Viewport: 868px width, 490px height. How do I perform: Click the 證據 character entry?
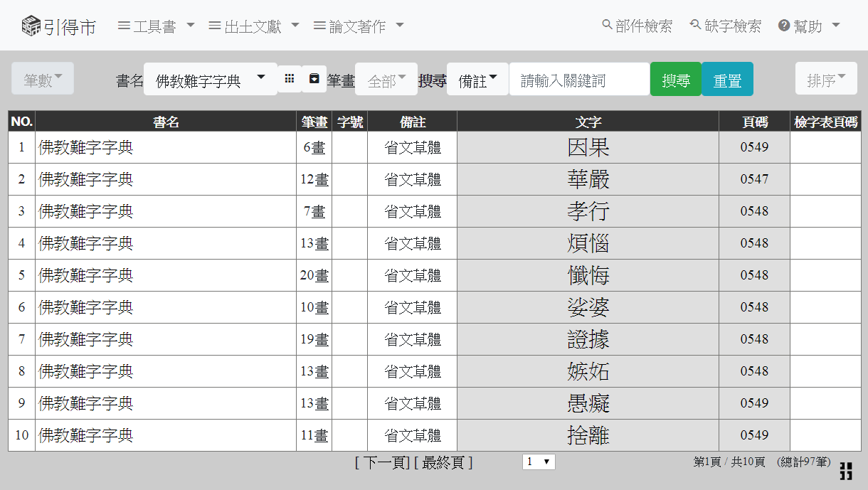[x=588, y=339]
